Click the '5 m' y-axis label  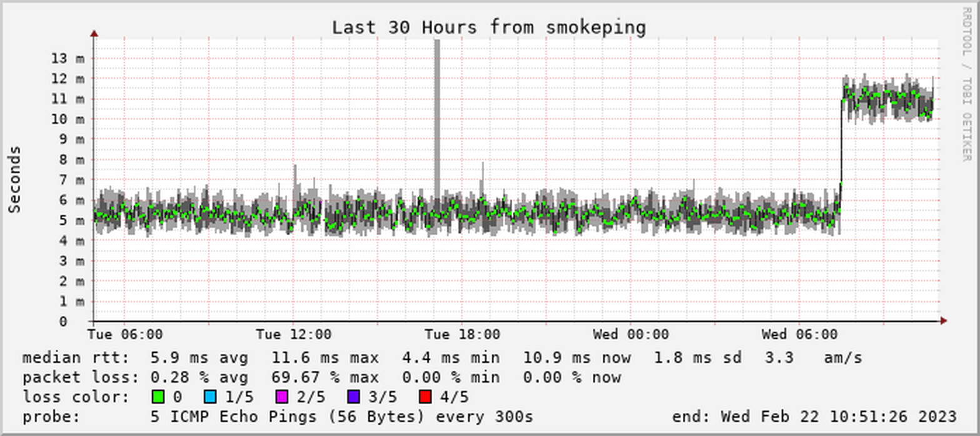click(x=73, y=220)
